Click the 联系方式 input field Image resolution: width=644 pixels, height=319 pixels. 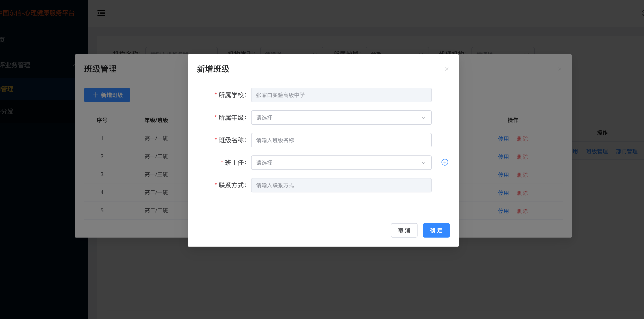[x=341, y=185]
